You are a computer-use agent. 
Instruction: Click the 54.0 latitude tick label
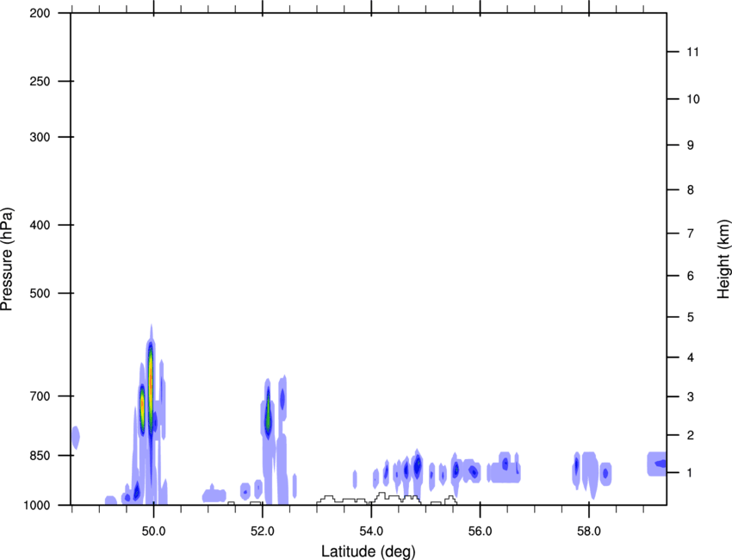pyautogui.click(x=371, y=532)
